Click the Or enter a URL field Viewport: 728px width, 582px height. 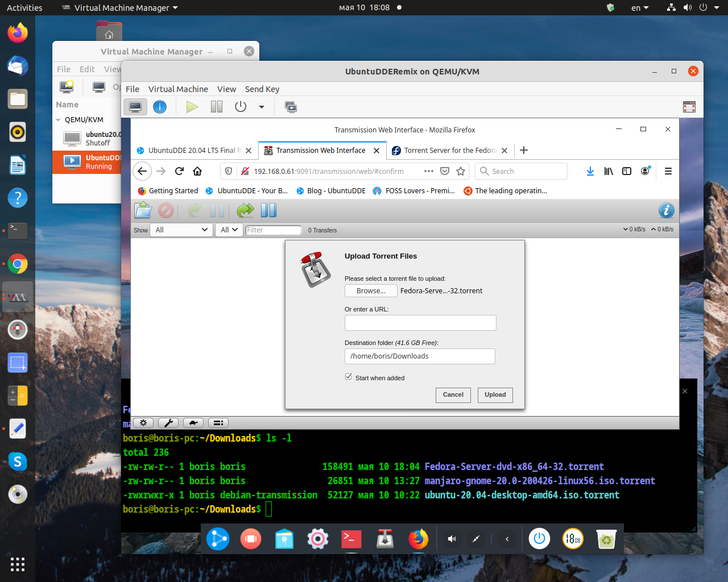[420, 323]
